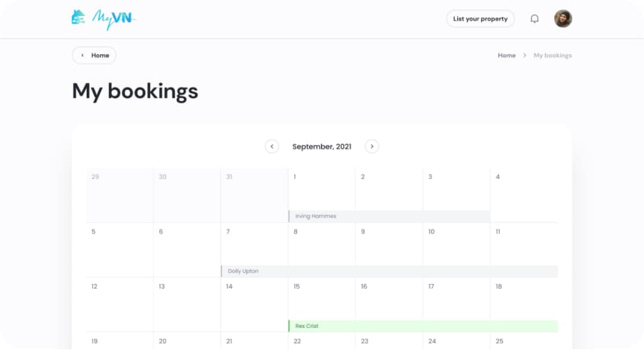Select day 8 on the calendar
This screenshot has height=350, width=644.
tap(321, 250)
